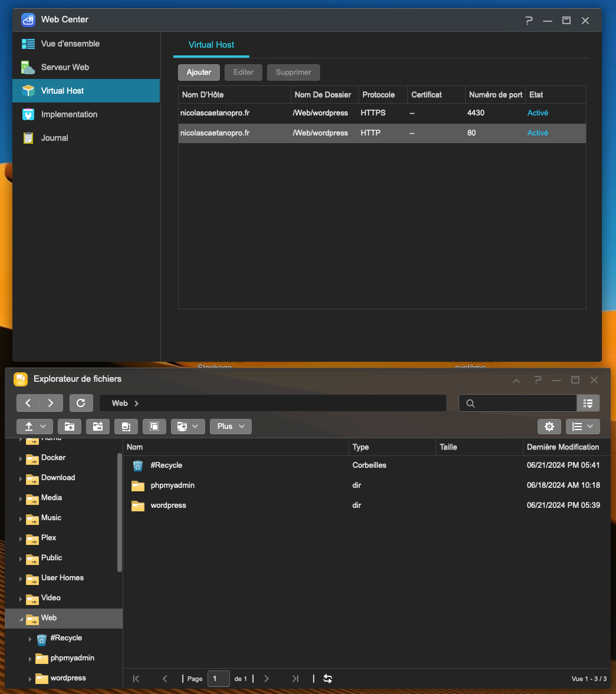This screenshot has width=616, height=694.
Task: Click the create new folder icon
Action: pyautogui.click(x=70, y=427)
